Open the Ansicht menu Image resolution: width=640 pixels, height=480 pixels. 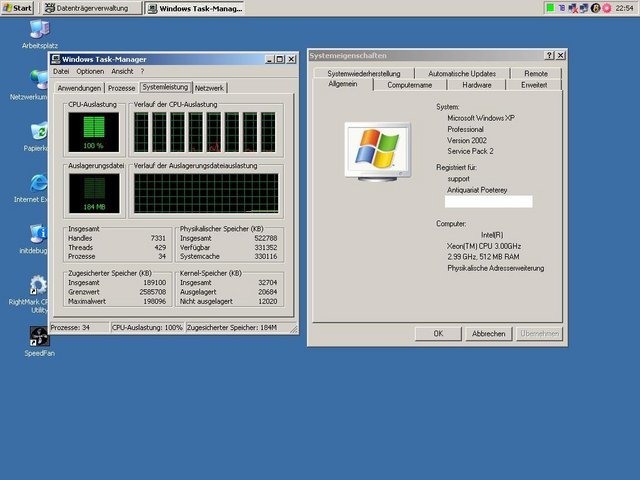pos(122,71)
